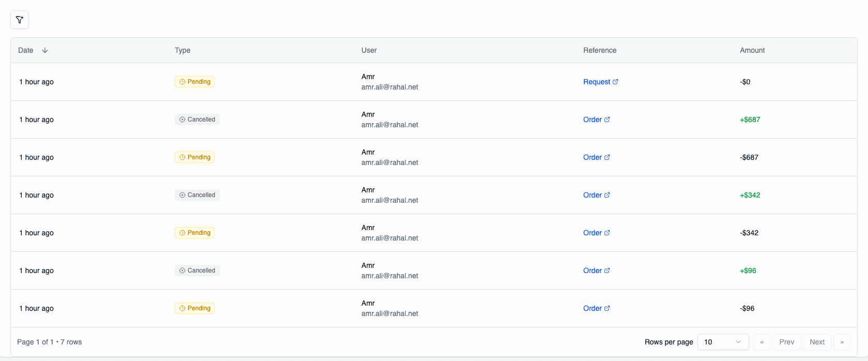Click the Pending badge in the first row
This screenshot has width=868, height=361.
[x=195, y=82]
